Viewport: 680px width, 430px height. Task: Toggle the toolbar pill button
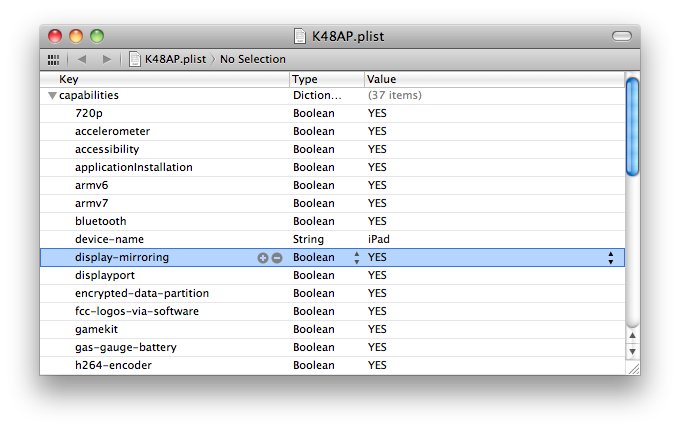621,36
